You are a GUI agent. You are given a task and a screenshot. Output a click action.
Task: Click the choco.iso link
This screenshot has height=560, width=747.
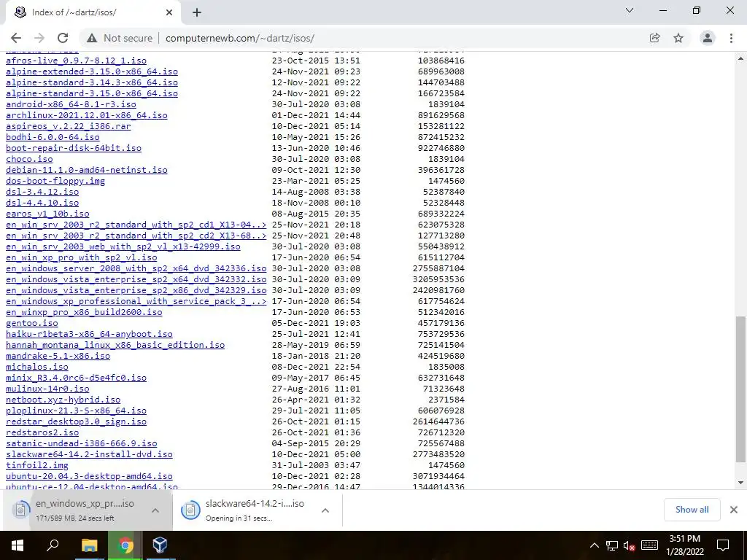pos(29,159)
